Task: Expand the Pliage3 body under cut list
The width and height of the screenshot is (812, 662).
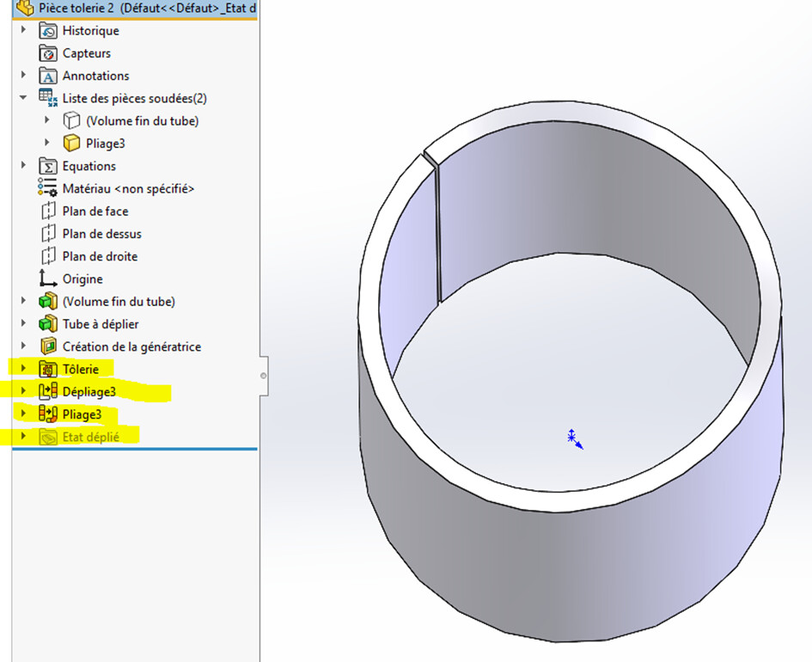Action: (47, 143)
